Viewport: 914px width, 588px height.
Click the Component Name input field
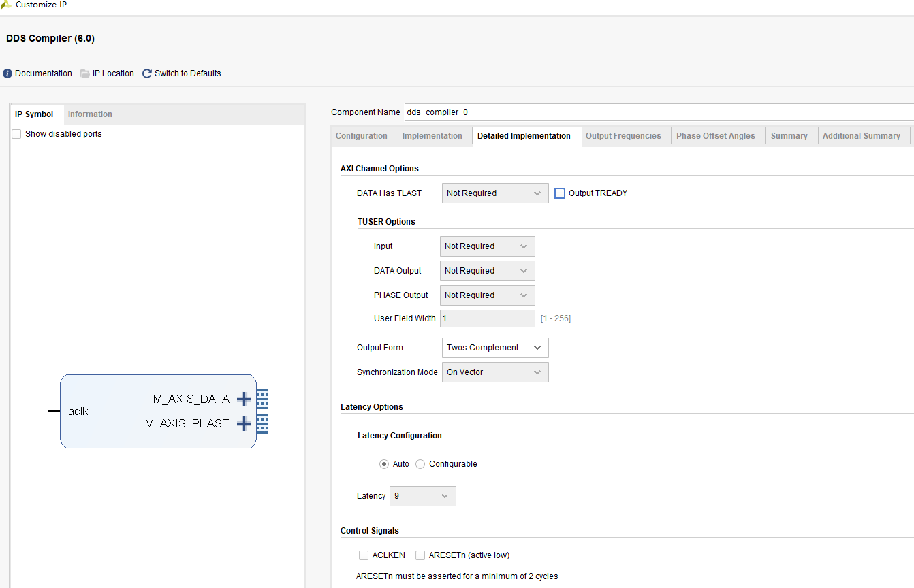click(x=659, y=112)
